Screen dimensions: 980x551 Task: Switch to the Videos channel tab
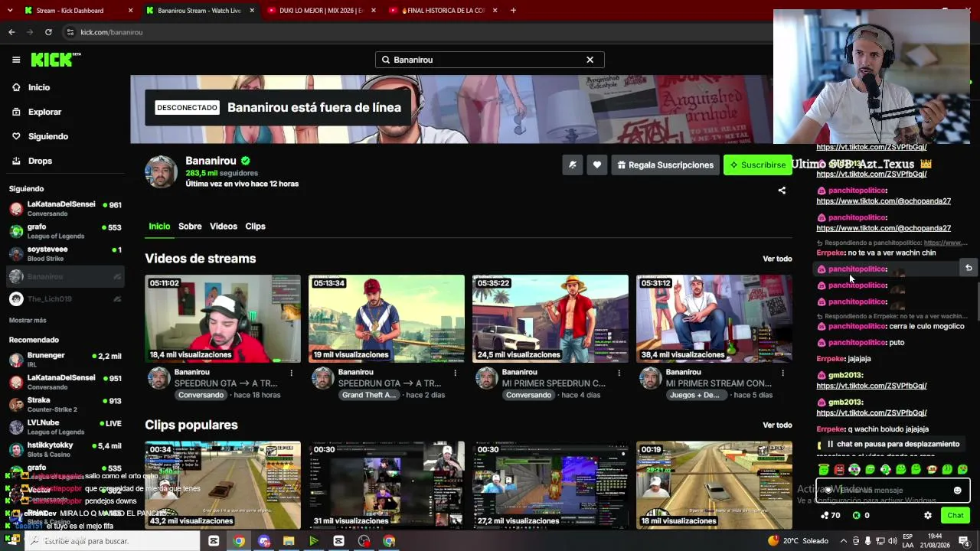224,227
